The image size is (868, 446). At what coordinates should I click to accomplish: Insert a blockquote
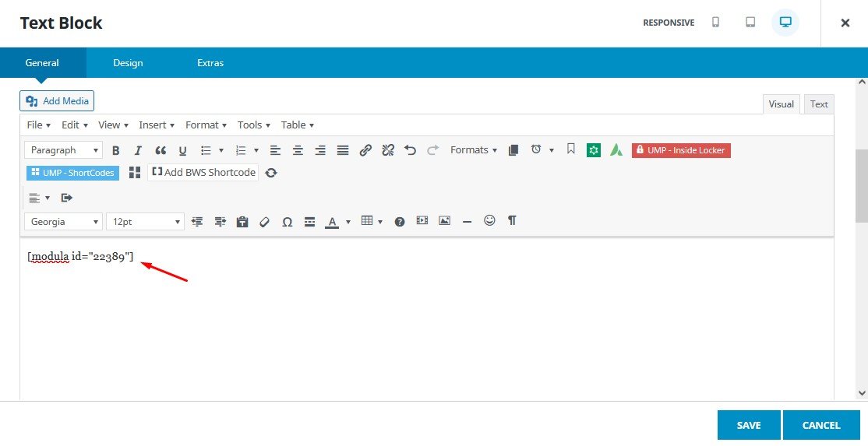pos(161,150)
